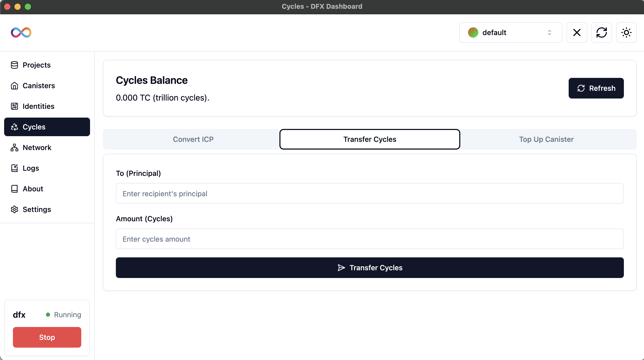Click the About menu item
The height and width of the screenshot is (360, 644).
[x=33, y=189]
